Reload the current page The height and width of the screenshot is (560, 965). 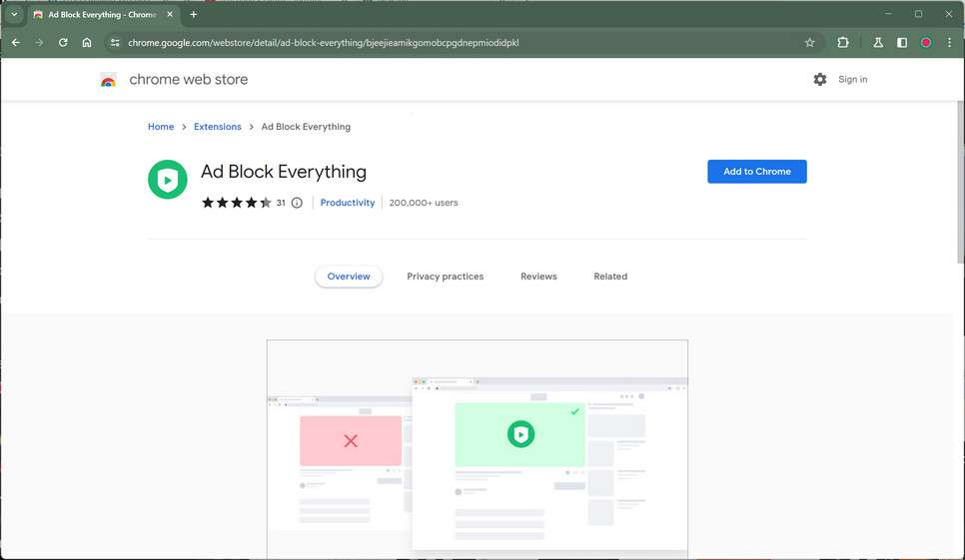click(63, 42)
